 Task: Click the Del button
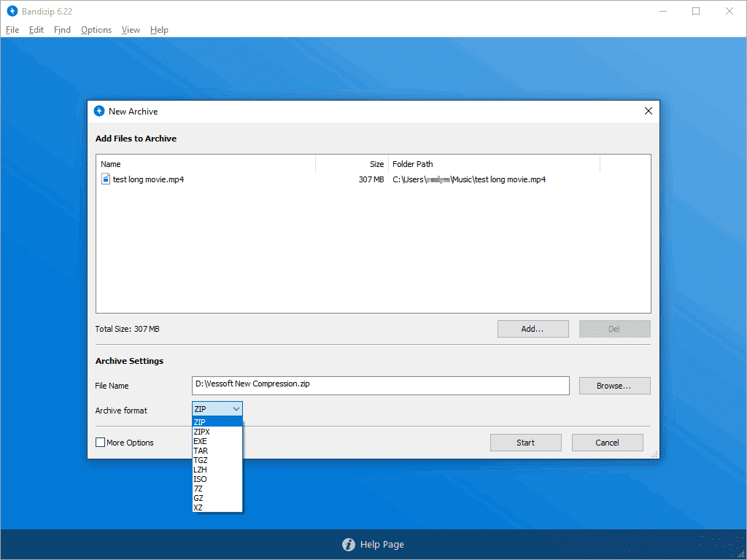(614, 329)
